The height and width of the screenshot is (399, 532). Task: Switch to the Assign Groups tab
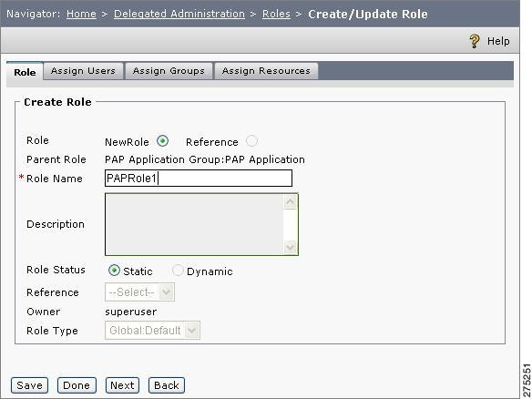click(169, 71)
